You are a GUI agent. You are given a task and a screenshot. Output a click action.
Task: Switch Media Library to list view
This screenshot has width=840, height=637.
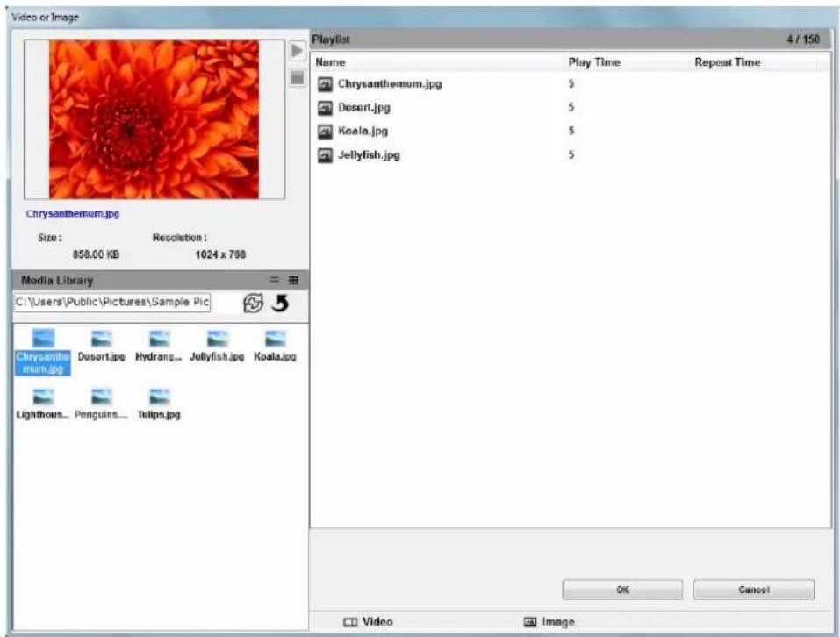274,279
